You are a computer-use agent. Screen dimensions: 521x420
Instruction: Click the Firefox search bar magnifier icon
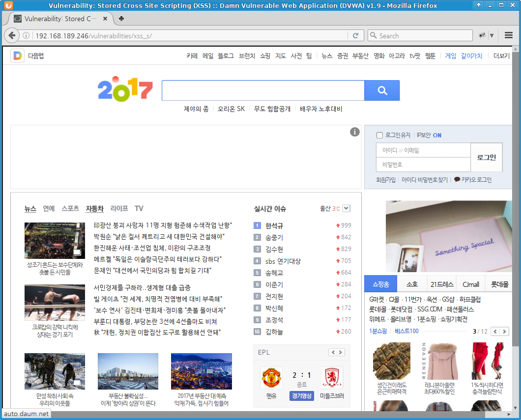pyautogui.click(x=373, y=35)
